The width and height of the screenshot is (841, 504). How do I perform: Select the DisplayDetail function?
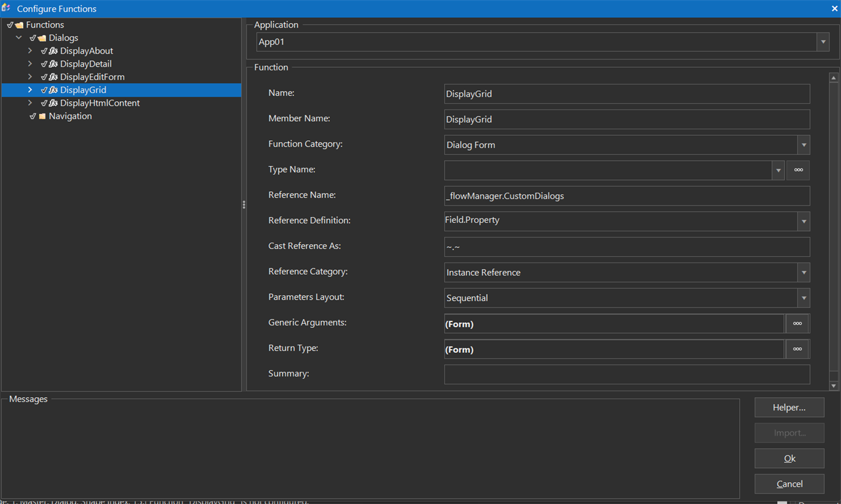tap(86, 64)
